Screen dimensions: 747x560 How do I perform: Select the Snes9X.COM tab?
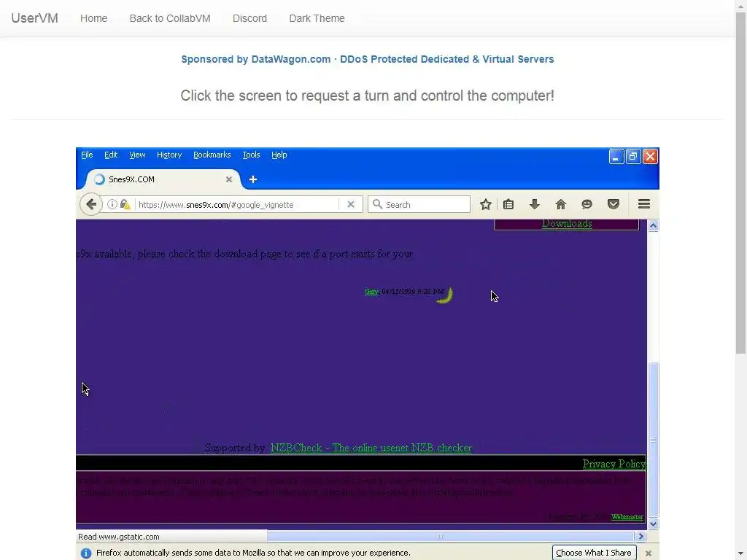coord(162,179)
